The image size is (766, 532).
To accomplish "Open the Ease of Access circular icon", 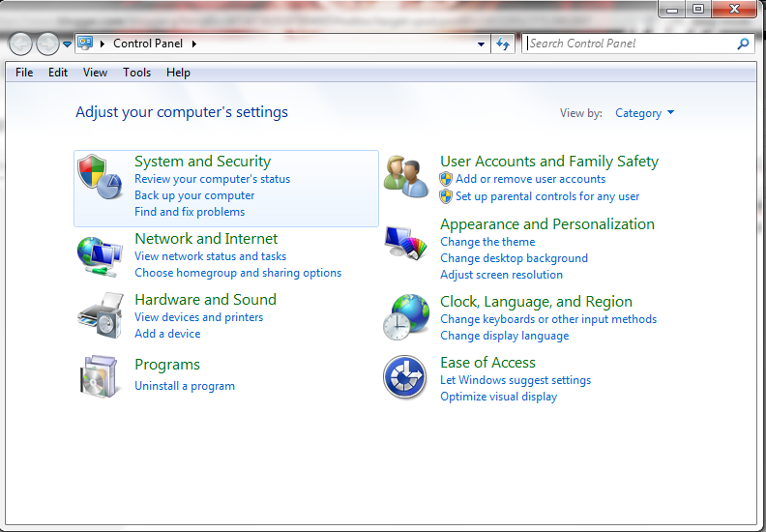I will tap(405, 377).
